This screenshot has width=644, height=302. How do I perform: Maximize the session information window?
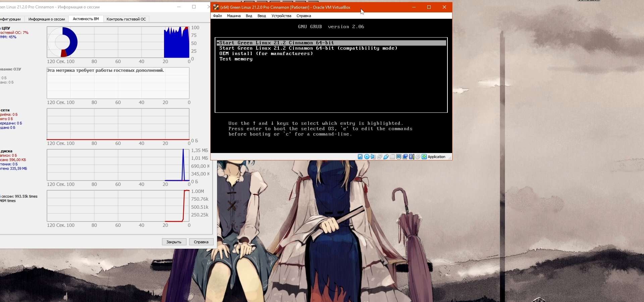pyautogui.click(x=194, y=7)
